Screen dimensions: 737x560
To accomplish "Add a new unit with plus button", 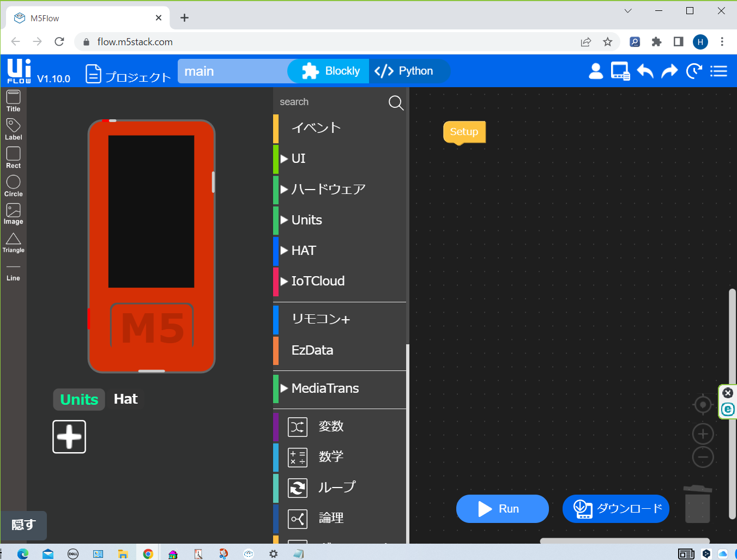I will (69, 436).
